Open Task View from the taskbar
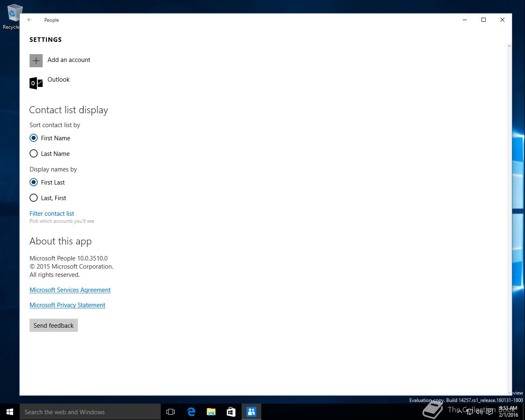This screenshot has width=525, height=420. click(171, 412)
